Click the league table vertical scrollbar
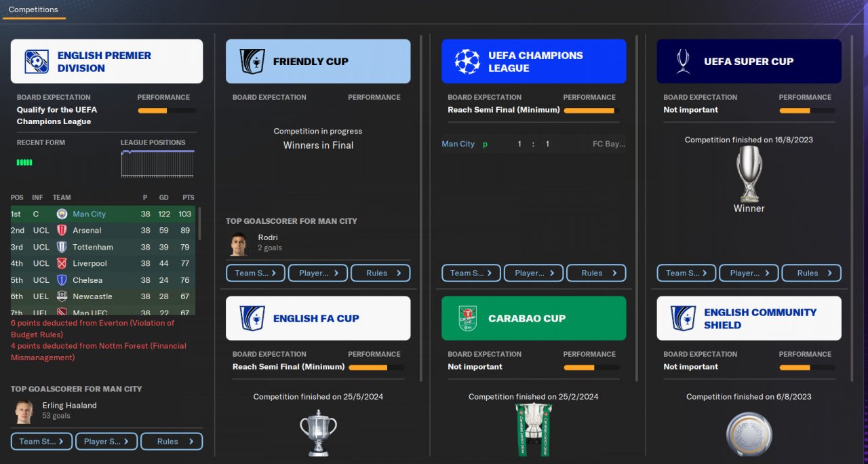Viewport: 868px width, 464px height. pos(199,224)
